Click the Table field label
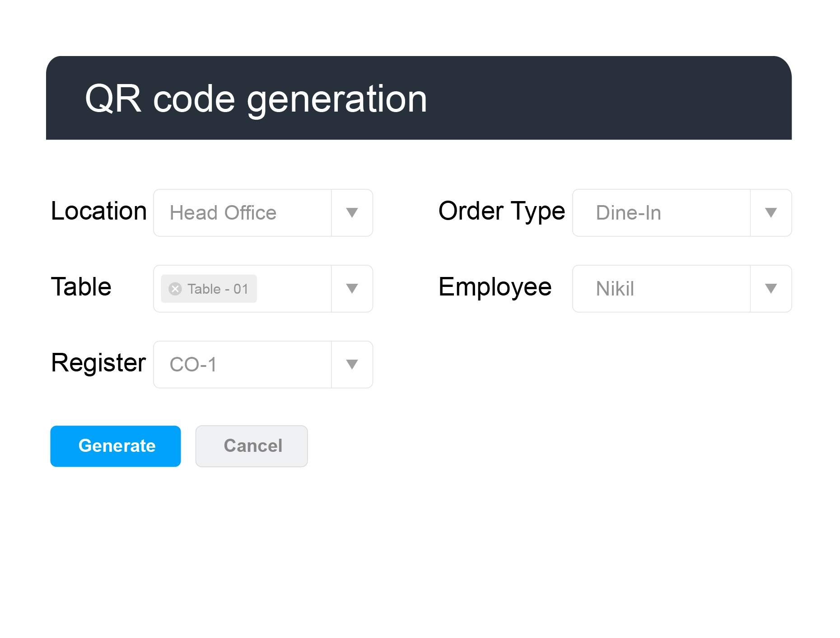The height and width of the screenshot is (638, 840). [x=81, y=287]
